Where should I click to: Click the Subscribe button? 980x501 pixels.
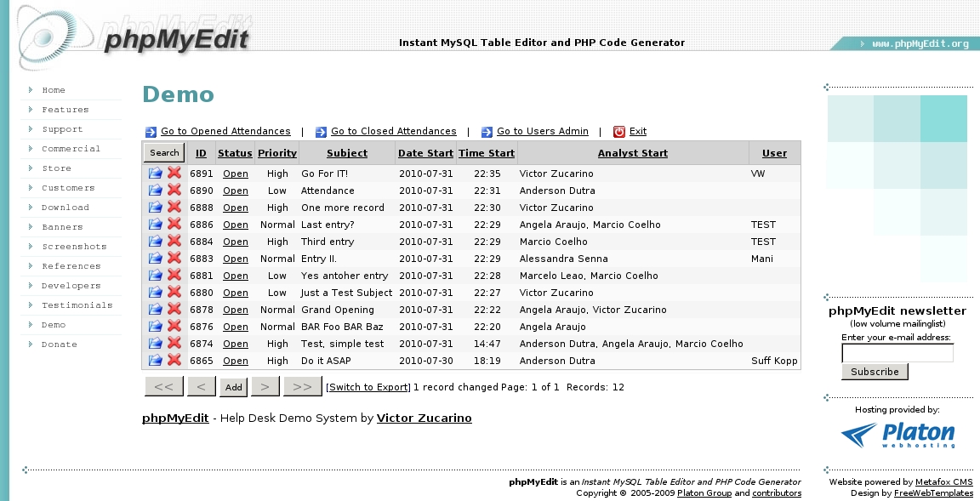(875, 372)
